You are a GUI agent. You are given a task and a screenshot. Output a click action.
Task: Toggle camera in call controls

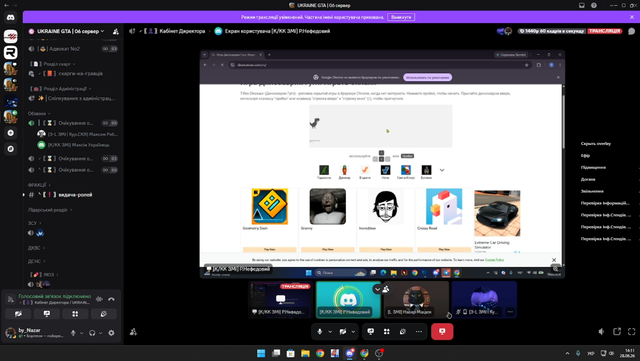click(343, 332)
